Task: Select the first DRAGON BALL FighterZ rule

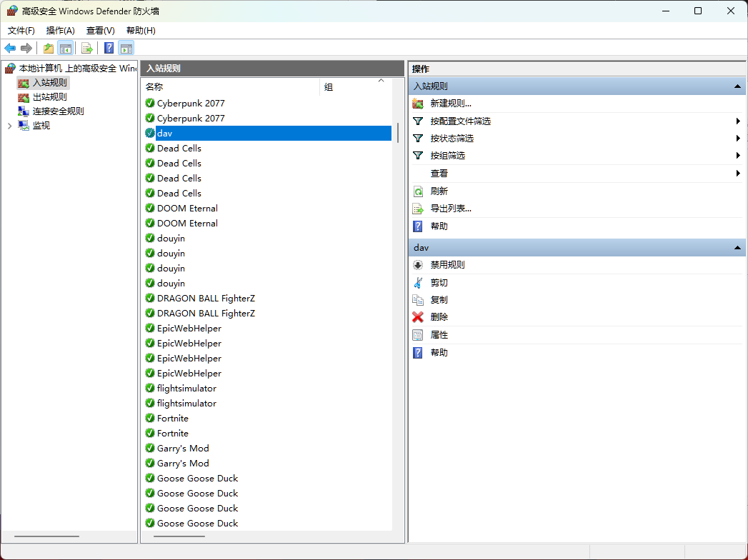Action: [x=206, y=299]
